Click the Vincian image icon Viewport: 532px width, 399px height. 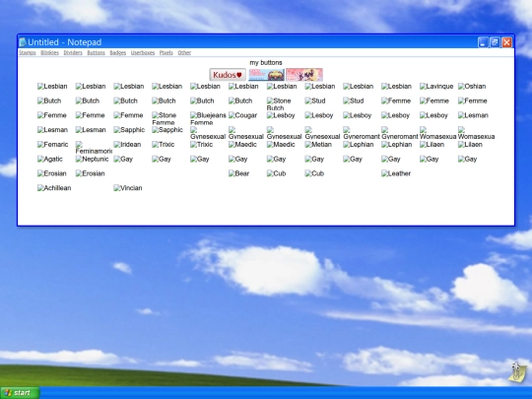pos(127,188)
